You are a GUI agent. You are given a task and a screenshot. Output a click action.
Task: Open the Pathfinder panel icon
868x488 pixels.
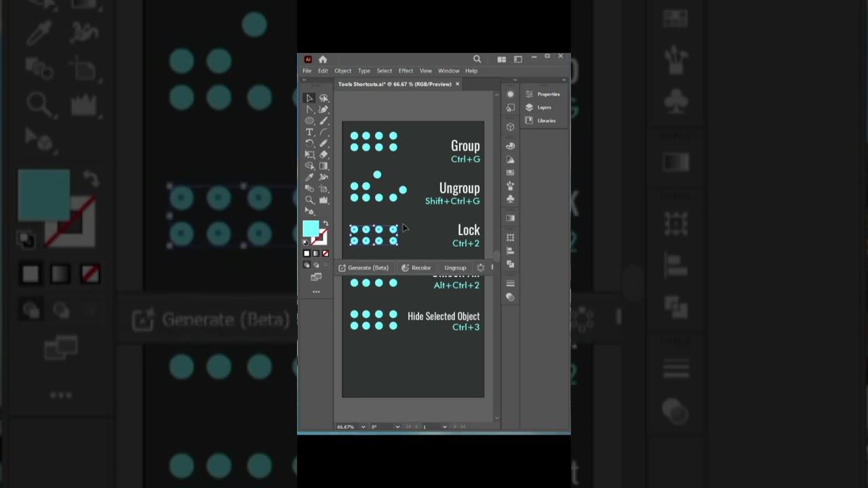pos(510,264)
